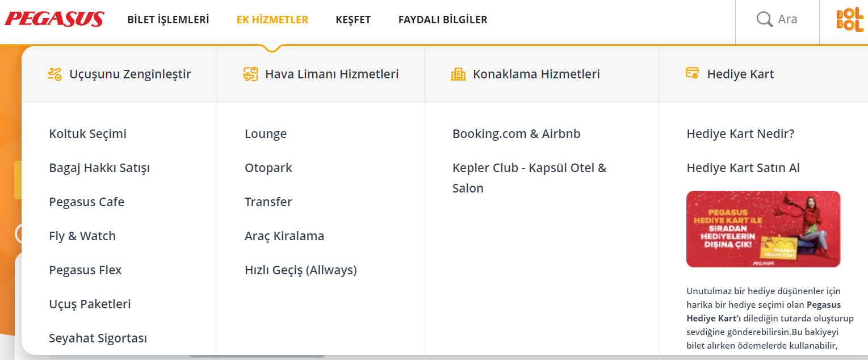868x360 pixels.
Task: Open the Bilet İşlemleri menu
Action: [168, 20]
